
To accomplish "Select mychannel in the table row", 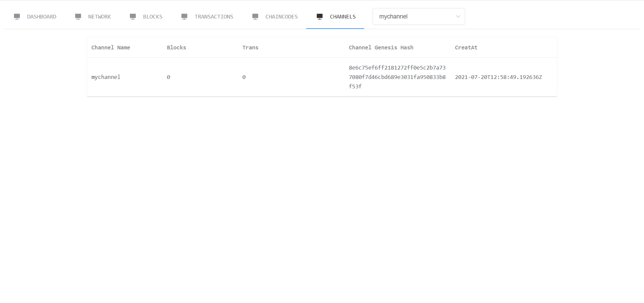I will click(x=106, y=77).
